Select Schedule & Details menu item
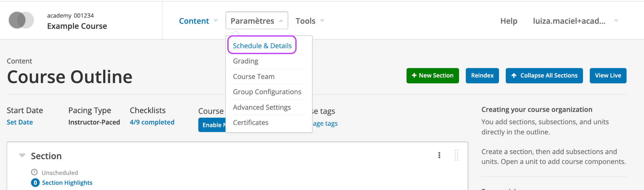This screenshot has width=644, height=190. click(x=262, y=46)
